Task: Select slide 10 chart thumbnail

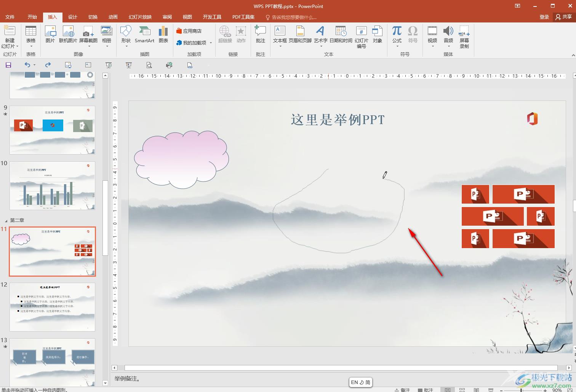Action: [52, 186]
